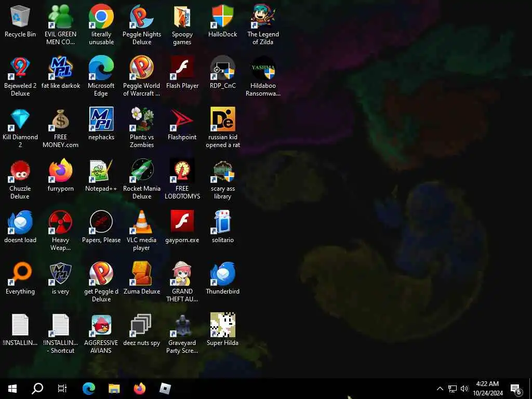
Task: Select the 'doesnt load' Thunderbird shortcut
Action: pyautogui.click(x=20, y=227)
